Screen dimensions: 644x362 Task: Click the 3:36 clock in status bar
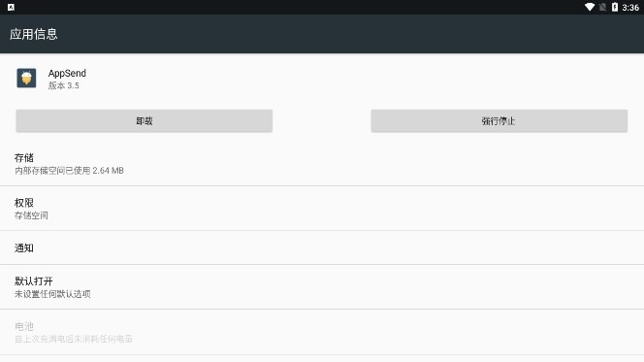[x=630, y=8]
